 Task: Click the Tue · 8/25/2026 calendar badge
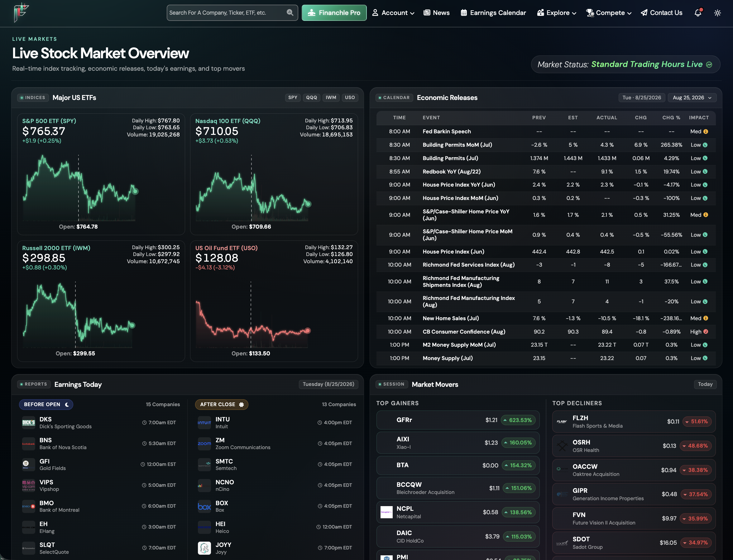pyautogui.click(x=642, y=98)
